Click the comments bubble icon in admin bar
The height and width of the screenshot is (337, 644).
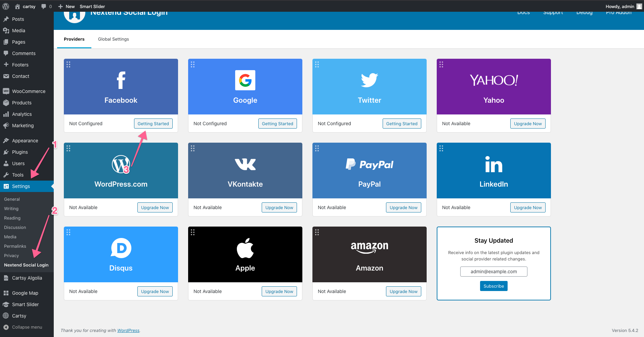(44, 6)
